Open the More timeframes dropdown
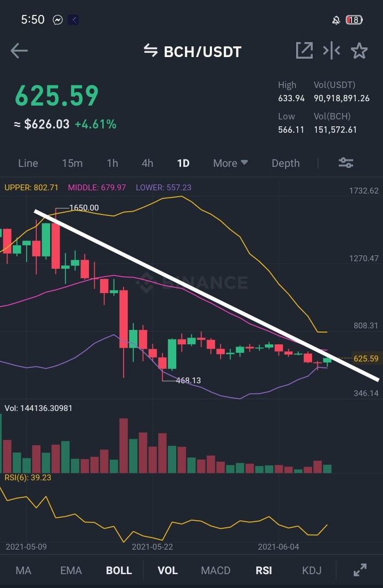Viewport: 383px width, 588px height. click(230, 163)
